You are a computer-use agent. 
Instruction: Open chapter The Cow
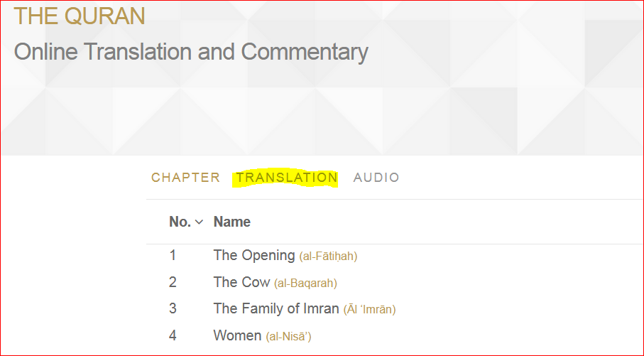[x=241, y=282]
